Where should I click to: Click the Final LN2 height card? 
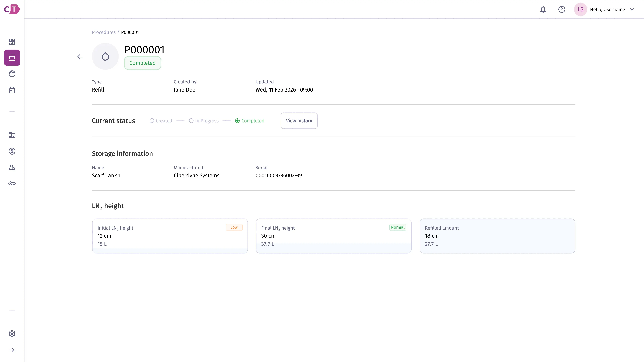pos(334,236)
